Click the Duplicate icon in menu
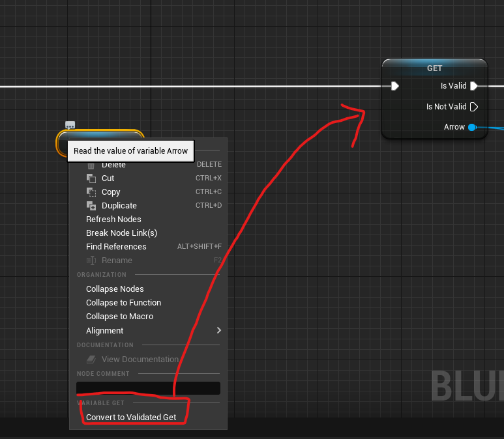Viewport: 504px width, 439px height. (x=91, y=206)
